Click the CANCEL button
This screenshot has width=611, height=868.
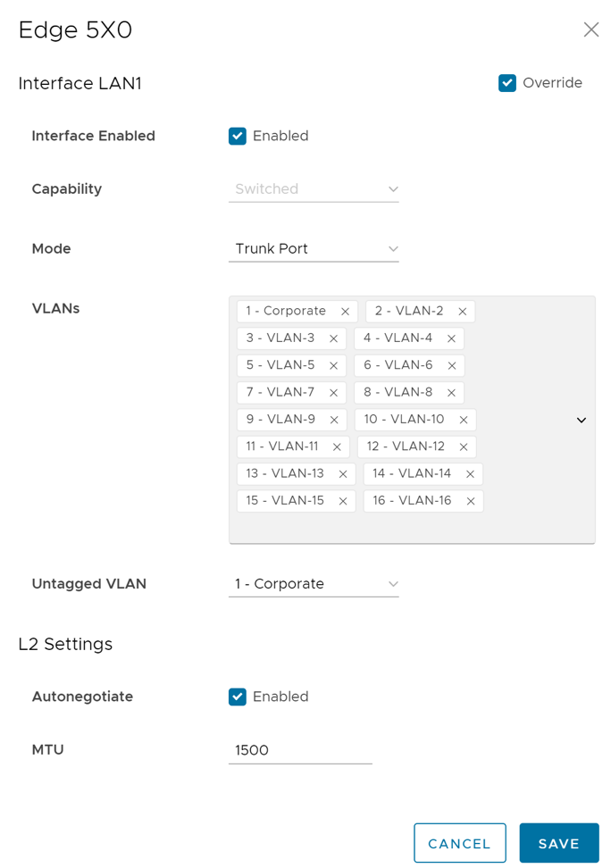(x=459, y=843)
